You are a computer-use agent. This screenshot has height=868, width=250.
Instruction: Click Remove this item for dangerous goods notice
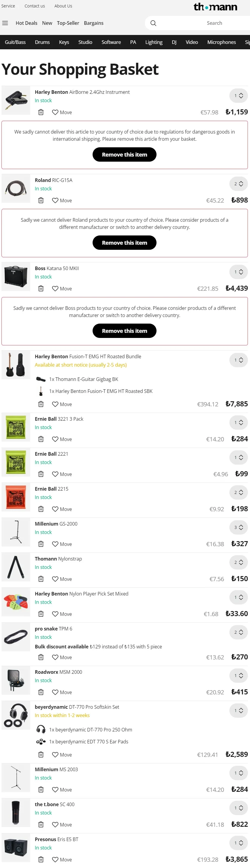click(124, 155)
